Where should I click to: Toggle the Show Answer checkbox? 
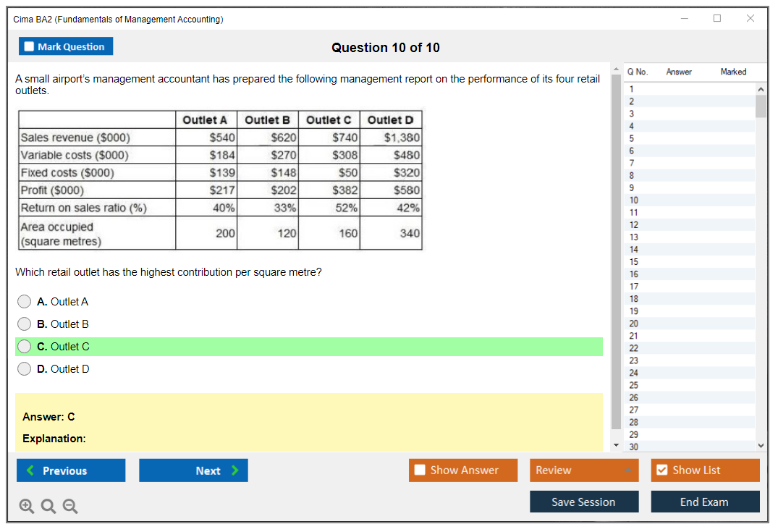[420, 470]
